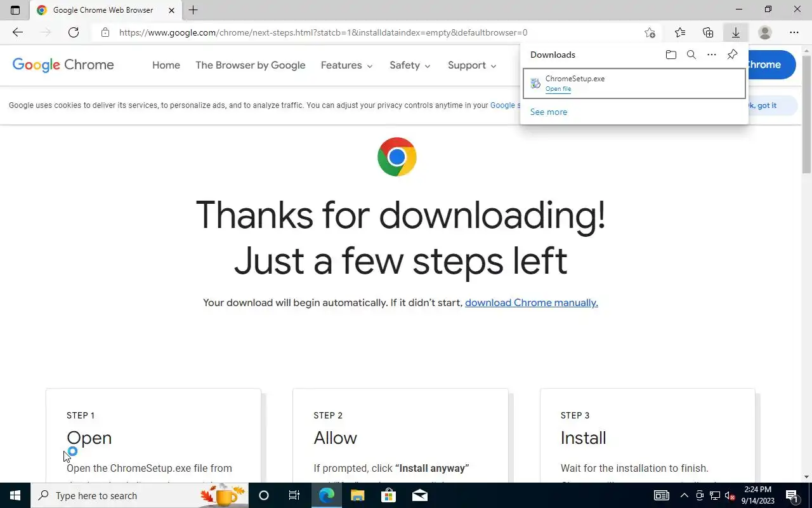Screen dimensions: 812x508
Task: Open Cortana from the taskbar
Action: click(264, 495)
